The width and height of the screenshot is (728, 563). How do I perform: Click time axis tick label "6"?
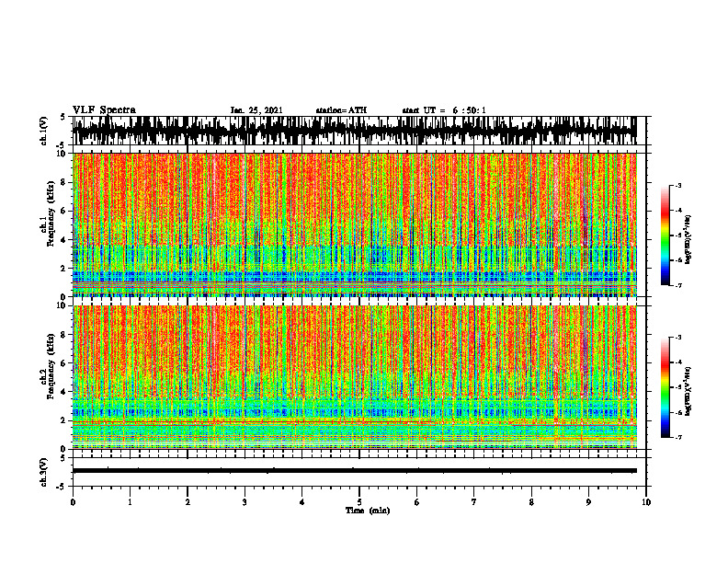coord(417,502)
